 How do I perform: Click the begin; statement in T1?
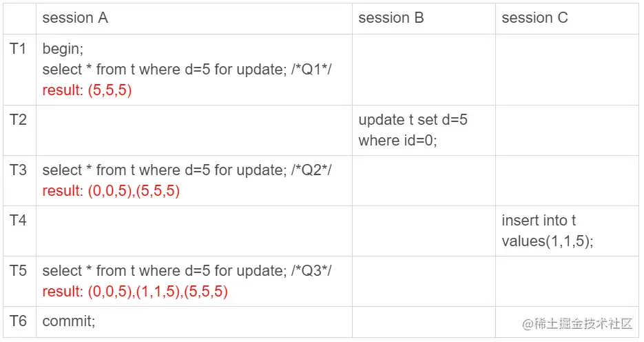tap(63, 49)
